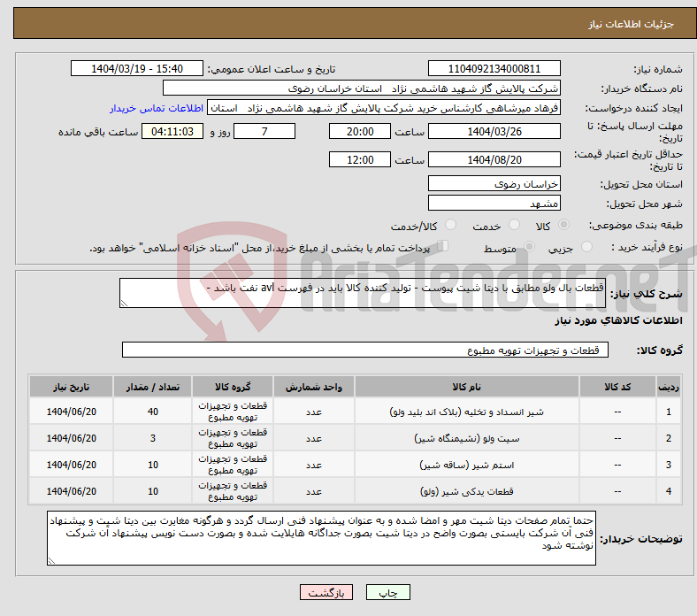This screenshot has height=616, width=697.
Task: Click the announcement date field 1404/03/19 - 15:40
Action: click(137, 68)
